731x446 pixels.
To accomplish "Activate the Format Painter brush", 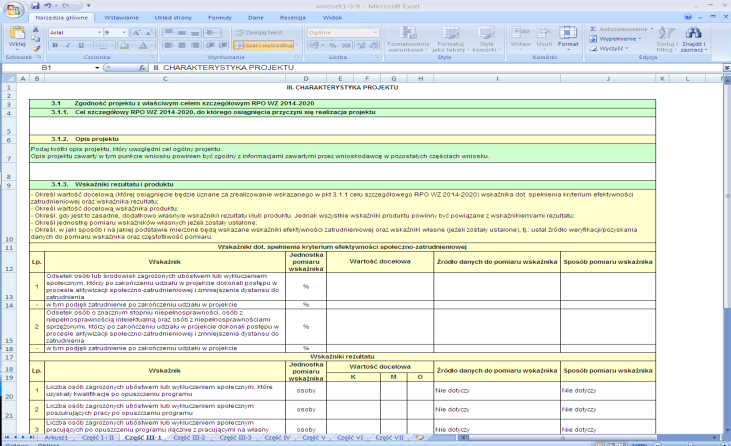I will pos(36,48).
